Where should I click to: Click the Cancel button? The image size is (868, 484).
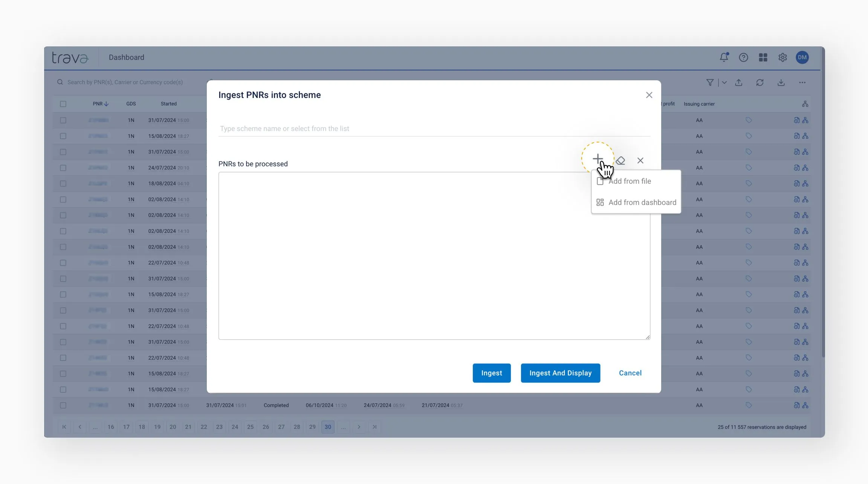[x=630, y=373]
